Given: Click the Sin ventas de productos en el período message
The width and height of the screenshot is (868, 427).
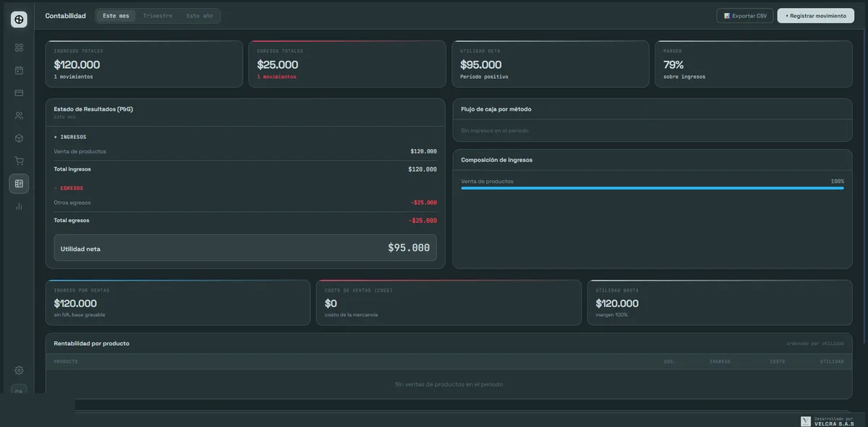Looking at the screenshot, I should pos(448,384).
